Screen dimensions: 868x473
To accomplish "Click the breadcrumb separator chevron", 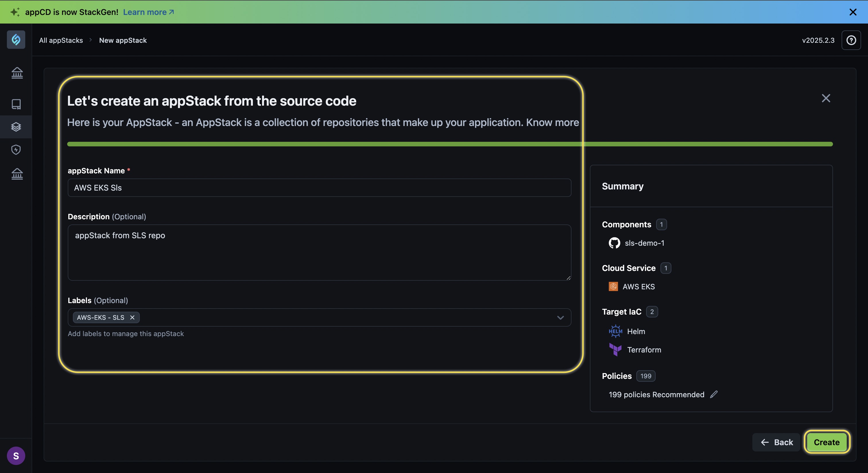I will [90, 40].
